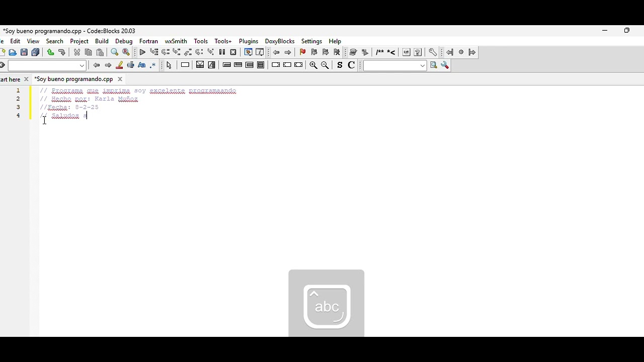Open the Tools+ menu
The image size is (644, 362).
[x=223, y=41]
